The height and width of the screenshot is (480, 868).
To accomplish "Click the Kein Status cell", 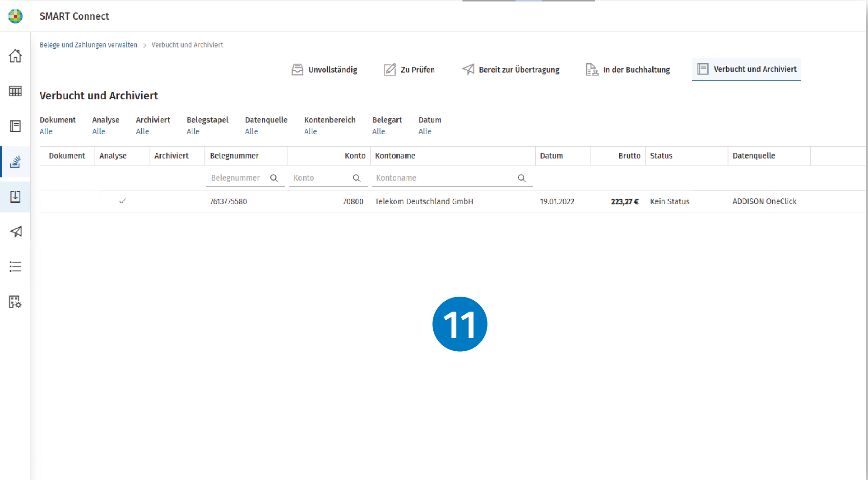I will click(670, 201).
